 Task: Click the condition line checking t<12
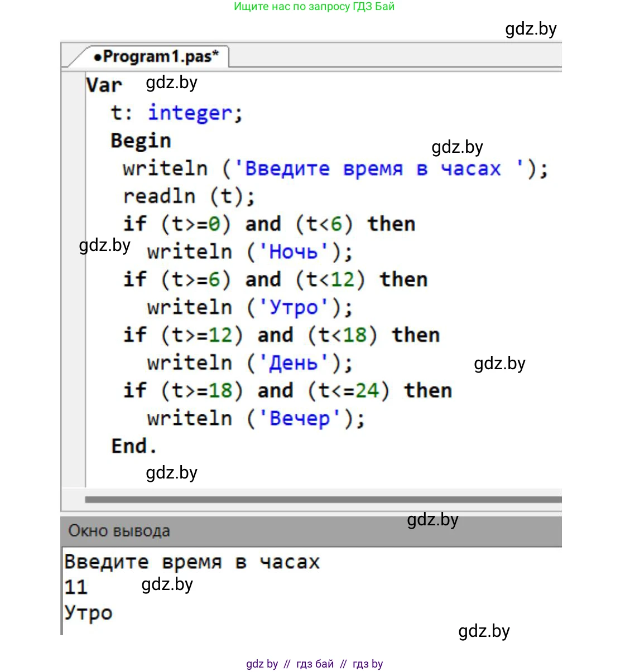(275, 279)
